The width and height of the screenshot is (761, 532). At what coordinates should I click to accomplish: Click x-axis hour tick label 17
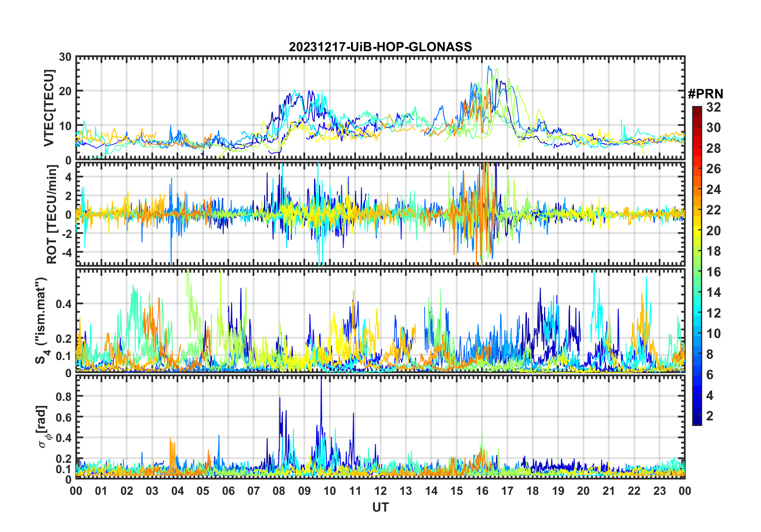tap(507, 491)
